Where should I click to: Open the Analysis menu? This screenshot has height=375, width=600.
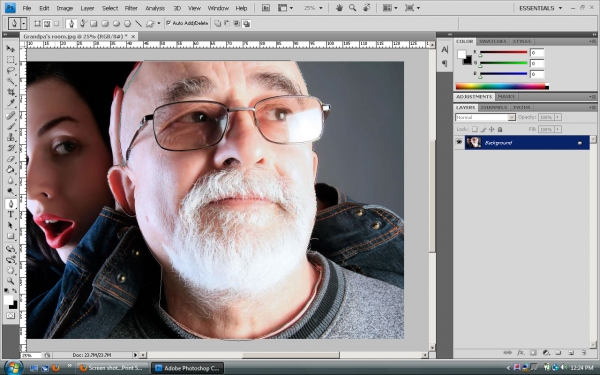point(155,8)
